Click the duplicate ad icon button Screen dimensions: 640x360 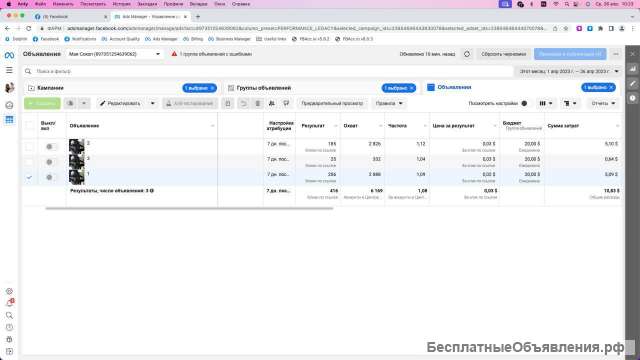coord(70,103)
